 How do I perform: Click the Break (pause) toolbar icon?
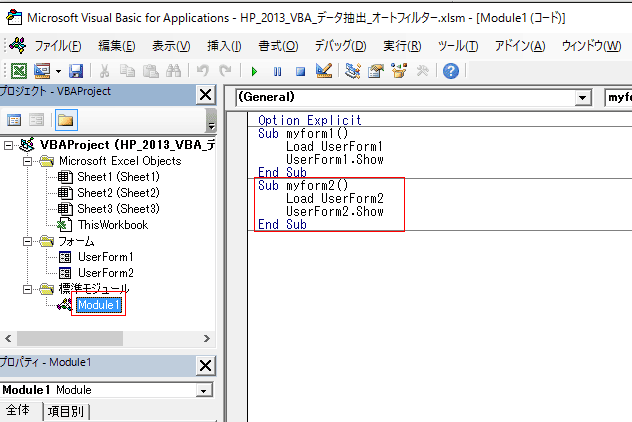pyautogui.click(x=277, y=71)
